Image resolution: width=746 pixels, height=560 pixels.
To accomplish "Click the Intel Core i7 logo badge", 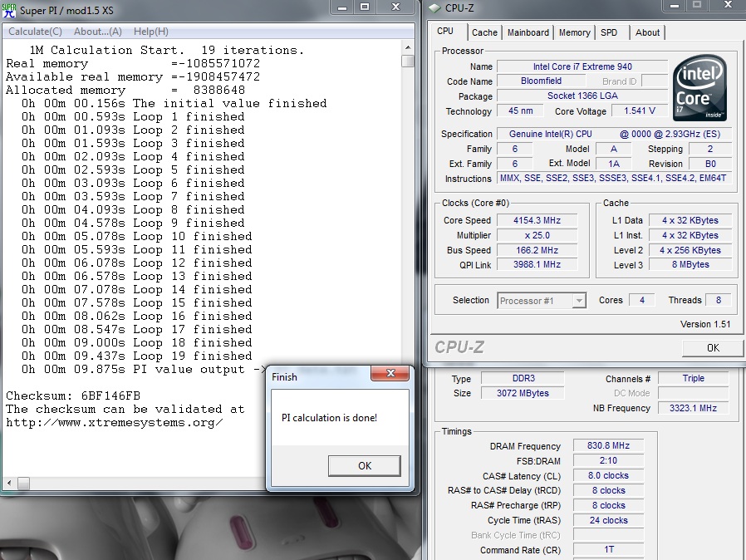I will coord(699,88).
